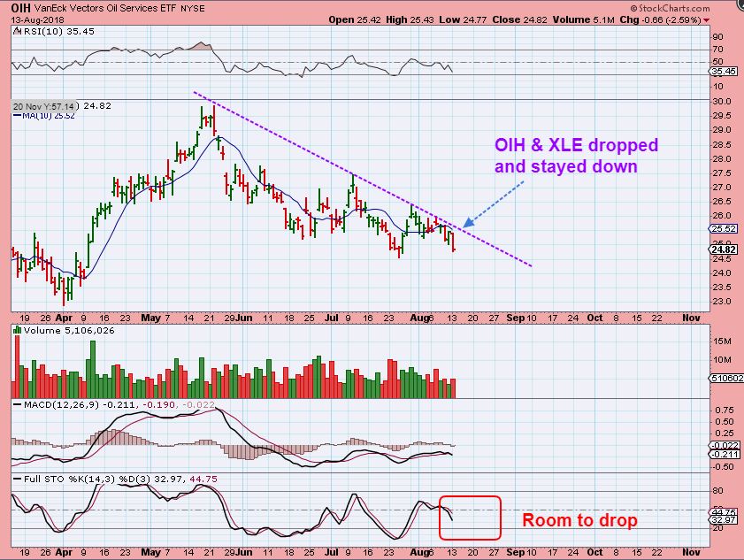744x560 pixels.
Task: Click 'Volume 5,106,026' panel label
Action: point(69,330)
